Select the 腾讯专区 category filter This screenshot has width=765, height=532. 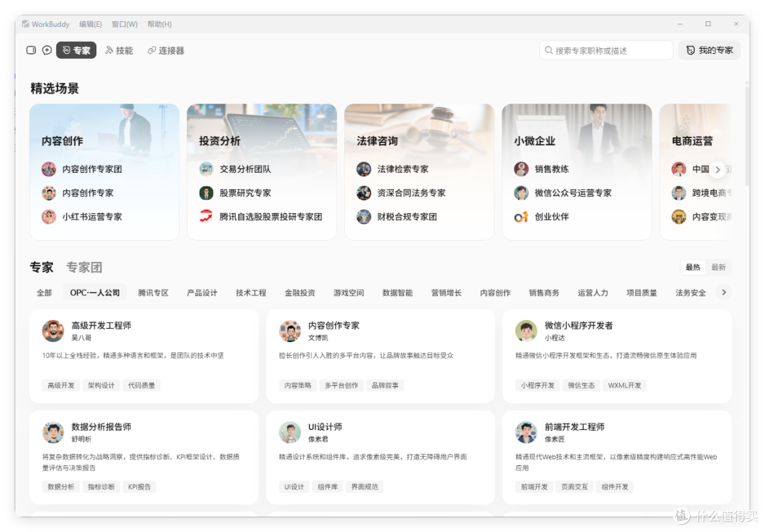coord(153,293)
